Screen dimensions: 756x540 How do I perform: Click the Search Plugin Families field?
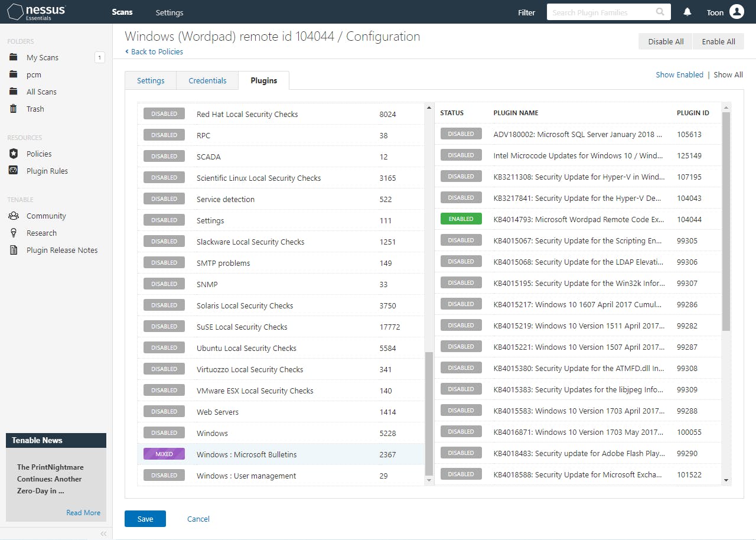[x=601, y=12]
